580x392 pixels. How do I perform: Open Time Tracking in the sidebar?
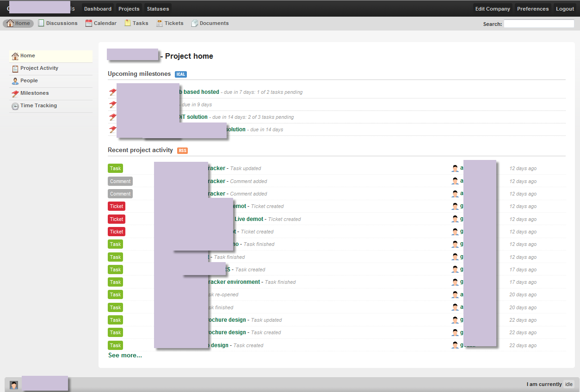(x=51, y=106)
